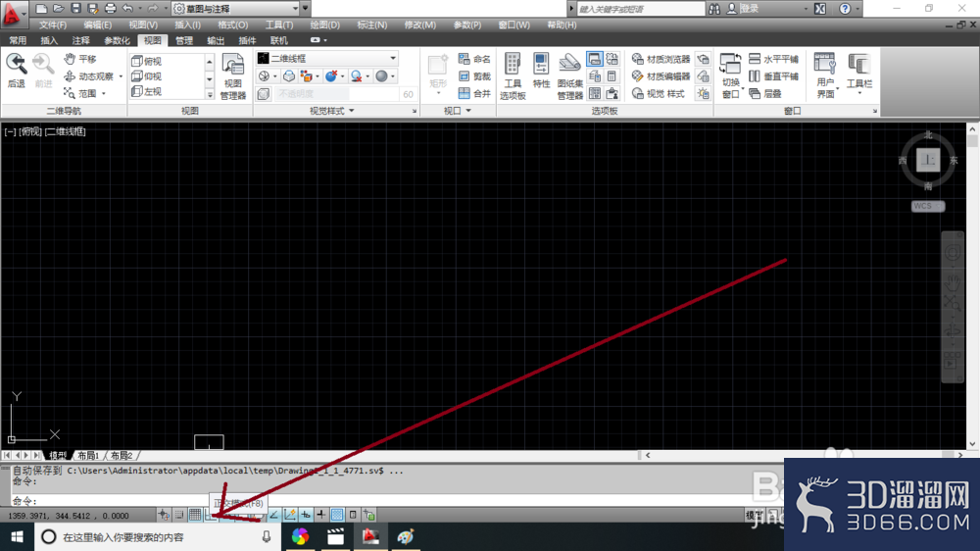Click the 水平平铺 (Tile Horizontally) button
Image resolution: width=980 pixels, height=551 pixels.
[774, 59]
